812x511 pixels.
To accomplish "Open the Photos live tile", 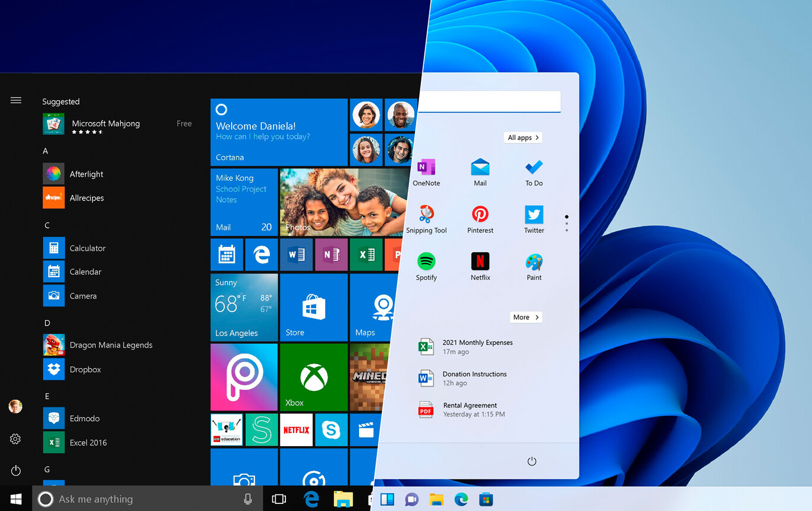I will (344, 202).
